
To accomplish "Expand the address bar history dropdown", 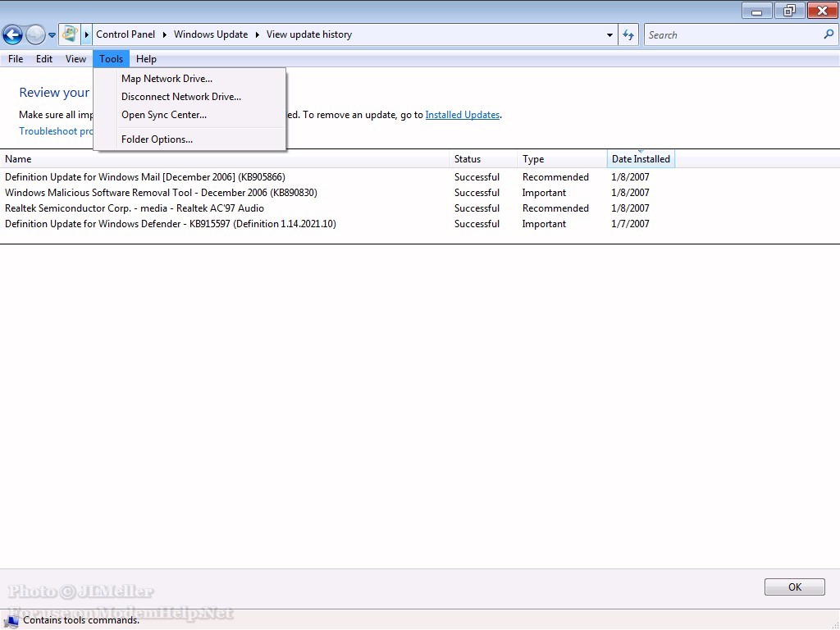I will (x=609, y=35).
